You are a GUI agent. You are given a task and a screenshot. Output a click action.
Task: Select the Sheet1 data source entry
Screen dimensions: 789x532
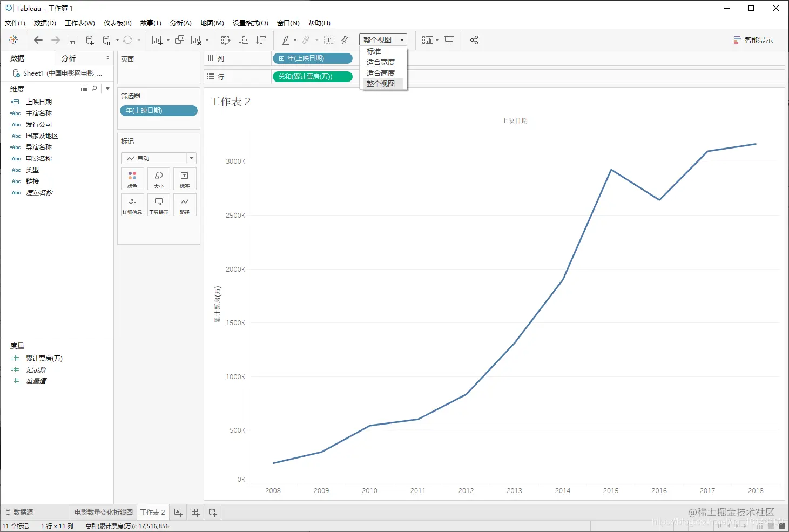click(57, 73)
